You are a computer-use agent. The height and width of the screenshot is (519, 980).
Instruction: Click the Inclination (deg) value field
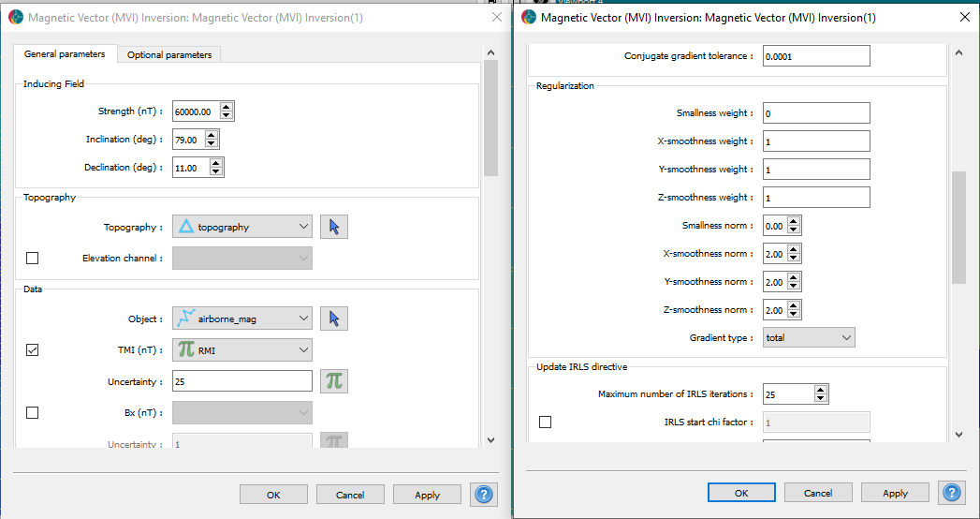click(189, 141)
